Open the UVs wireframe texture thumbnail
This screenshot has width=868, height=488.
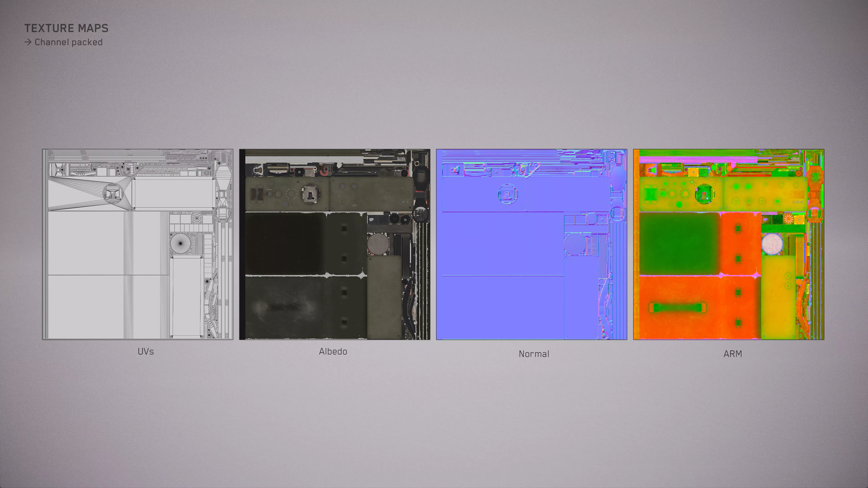137,244
